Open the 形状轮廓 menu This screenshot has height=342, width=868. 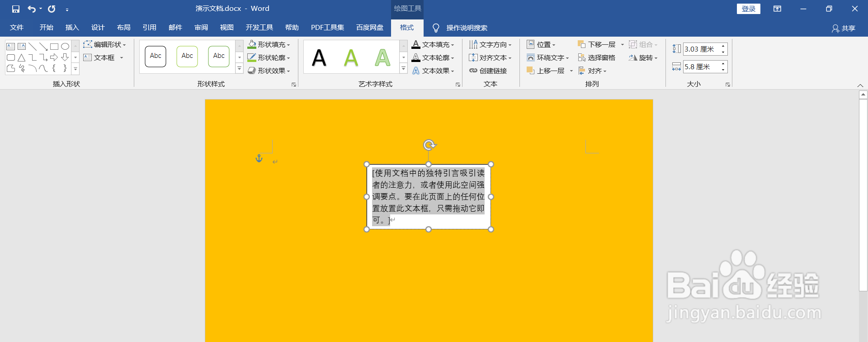click(269, 57)
